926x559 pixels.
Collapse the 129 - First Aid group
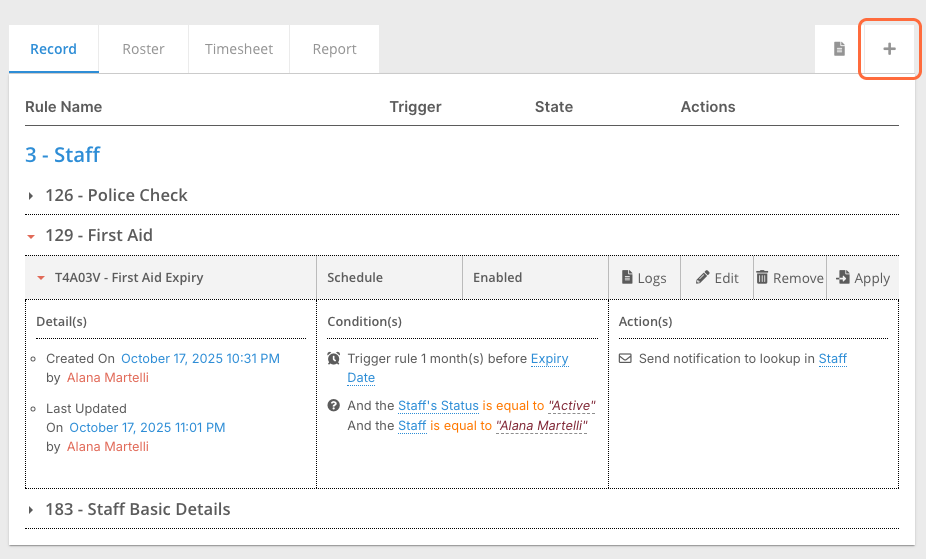point(31,236)
